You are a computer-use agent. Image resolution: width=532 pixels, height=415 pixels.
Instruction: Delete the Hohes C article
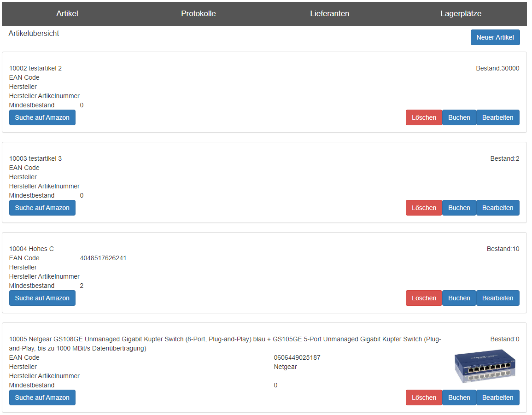[424, 298]
